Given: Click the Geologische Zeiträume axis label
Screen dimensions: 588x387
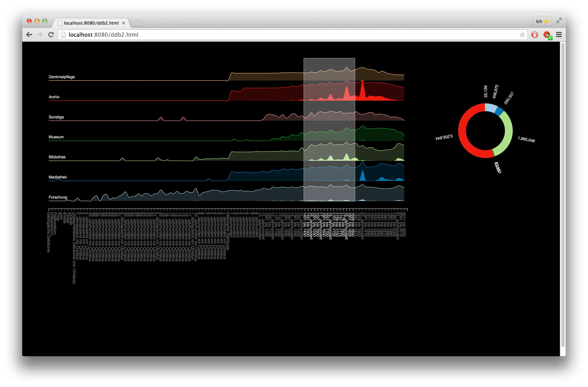Looking at the screenshot, I should 48,232.
